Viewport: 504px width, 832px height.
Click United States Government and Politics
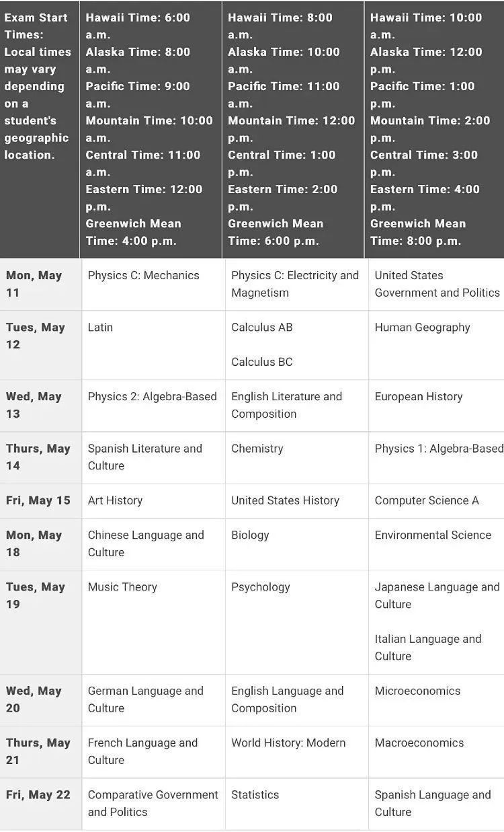coord(437,284)
